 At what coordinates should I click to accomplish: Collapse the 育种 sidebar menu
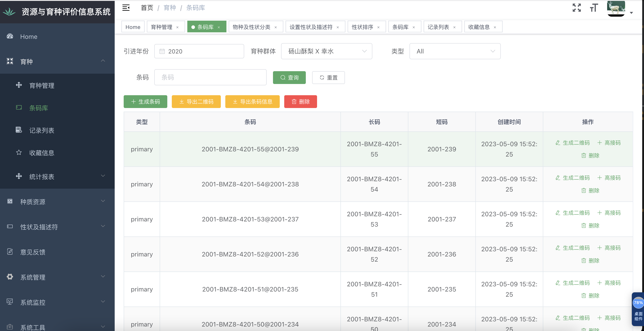[57, 61]
